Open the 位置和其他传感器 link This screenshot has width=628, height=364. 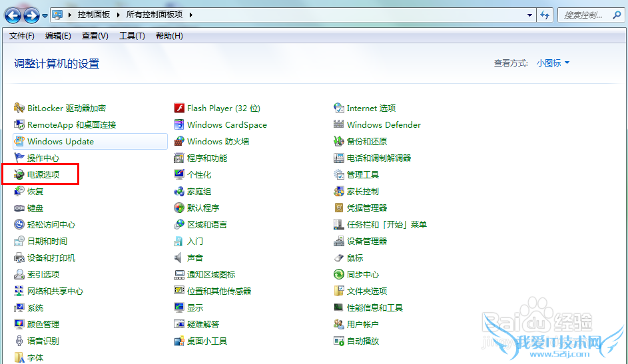coord(219,291)
